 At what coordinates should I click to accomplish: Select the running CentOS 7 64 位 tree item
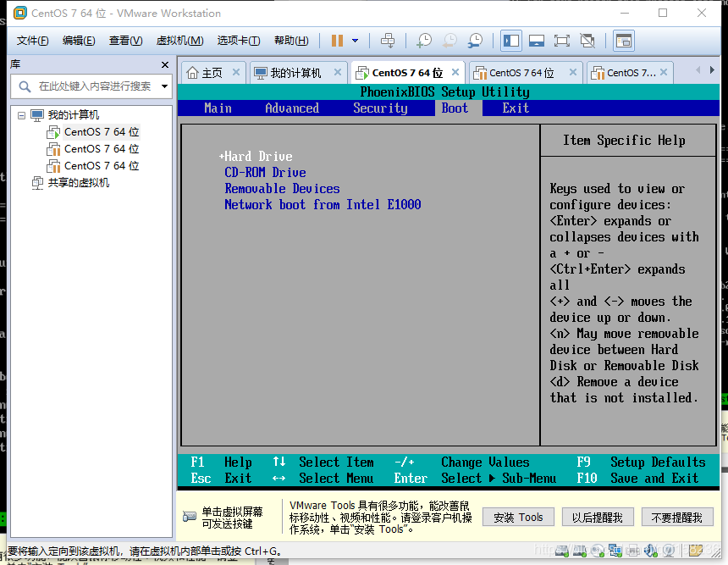tap(102, 132)
